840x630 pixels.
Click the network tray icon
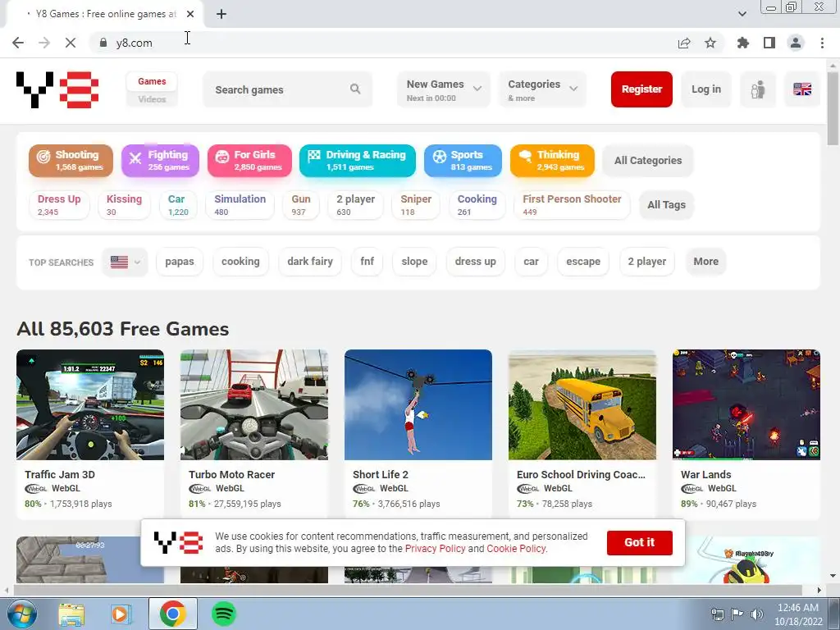point(717,614)
